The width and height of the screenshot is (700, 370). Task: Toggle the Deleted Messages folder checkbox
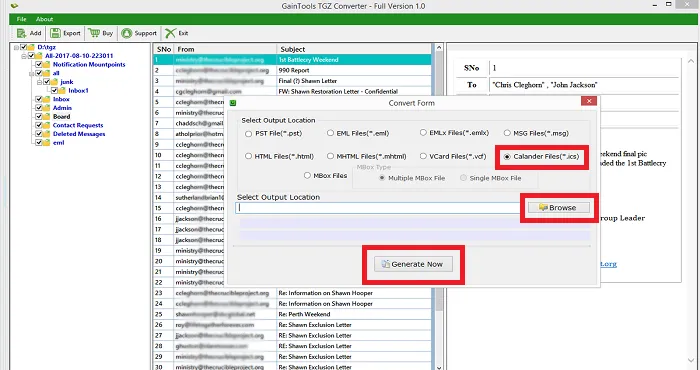[x=39, y=134]
